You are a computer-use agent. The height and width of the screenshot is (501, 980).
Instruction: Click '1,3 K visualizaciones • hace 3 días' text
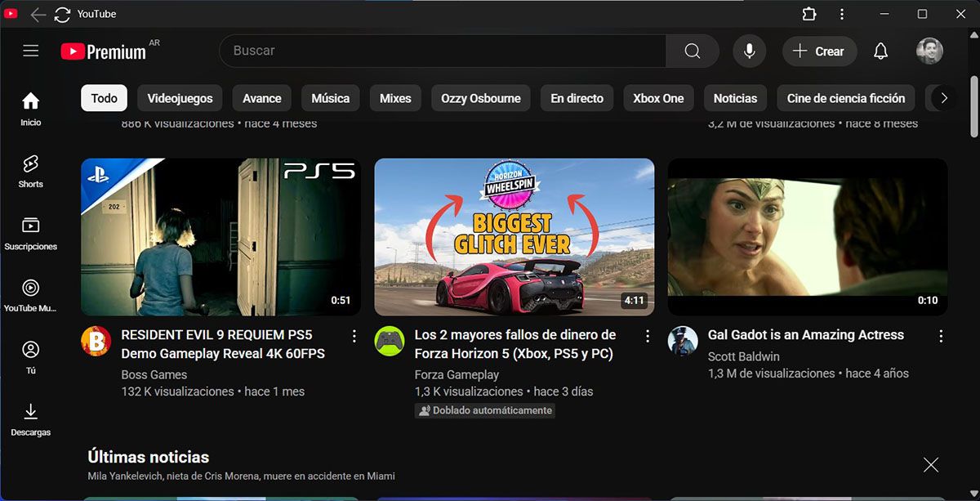(504, 391)
